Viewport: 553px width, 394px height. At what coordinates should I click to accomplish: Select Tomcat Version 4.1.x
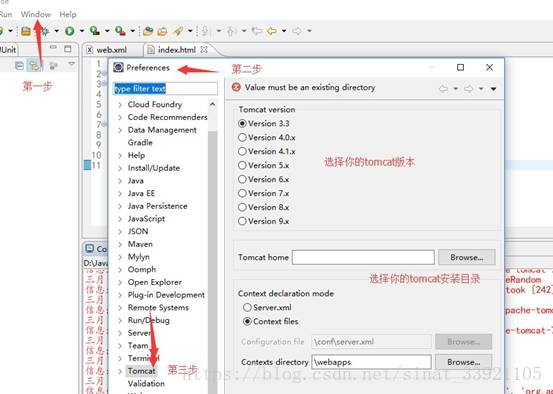[x=267, y=151]
